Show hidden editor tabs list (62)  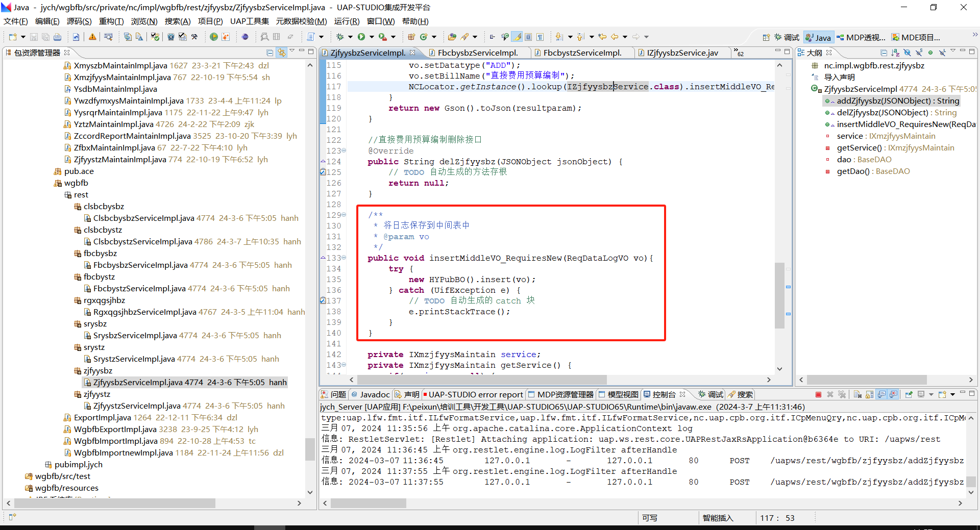(739, 53)
